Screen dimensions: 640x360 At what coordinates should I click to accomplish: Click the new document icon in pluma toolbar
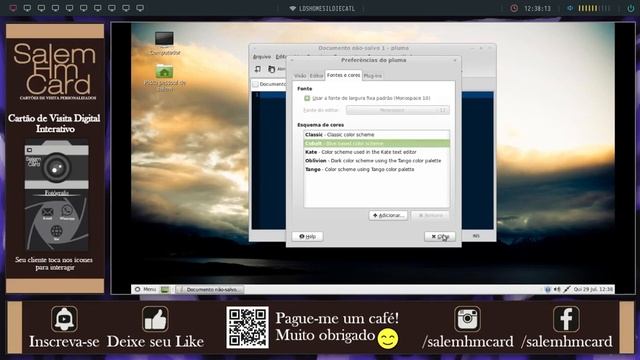pyautogui.click(x=258, y=69)
